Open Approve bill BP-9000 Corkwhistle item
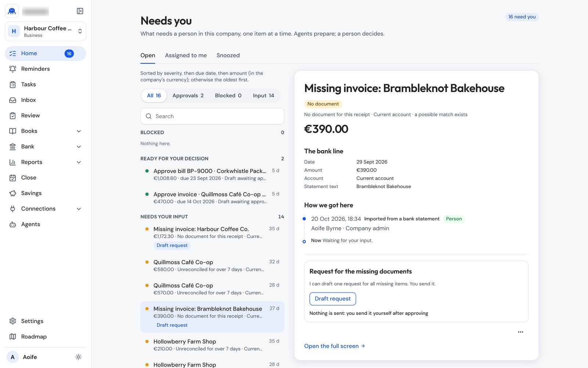The image size is (588, 368). point(212,174)
